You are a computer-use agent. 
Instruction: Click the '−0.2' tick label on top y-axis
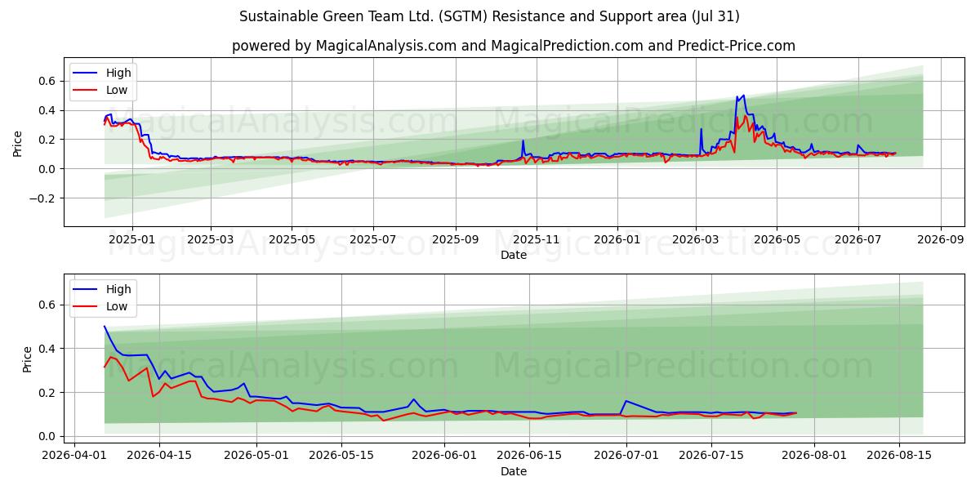point(42,198)
